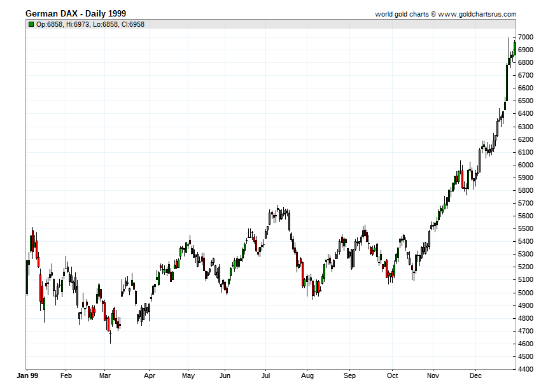Click the 6200 y-axis label
The height and width of the screenshot is (392, 541).
click(526, 140)
